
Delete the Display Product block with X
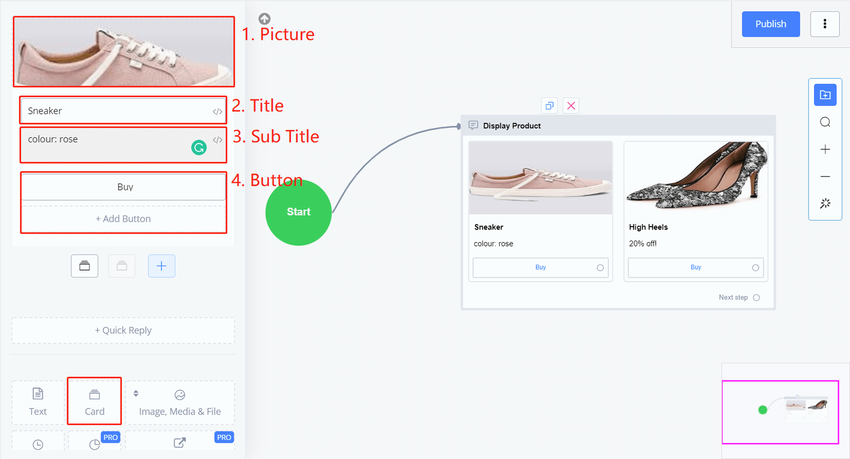571,106
